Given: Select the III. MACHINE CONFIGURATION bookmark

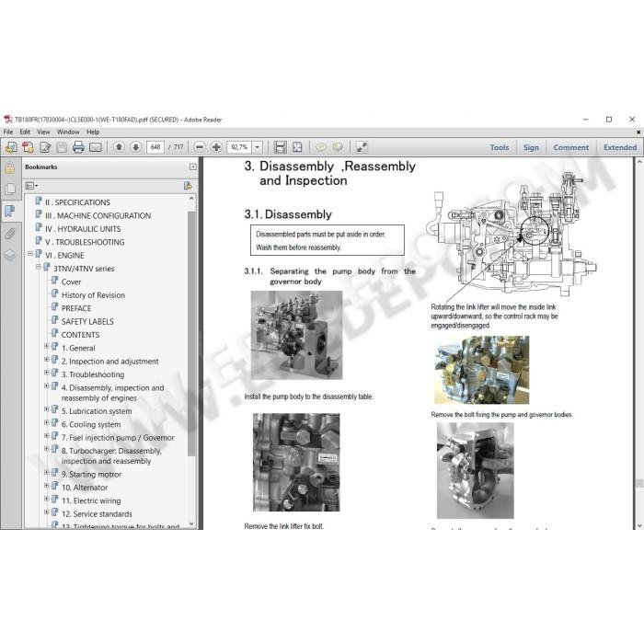Looking at the screenshot, I should (x=98, y=215).
